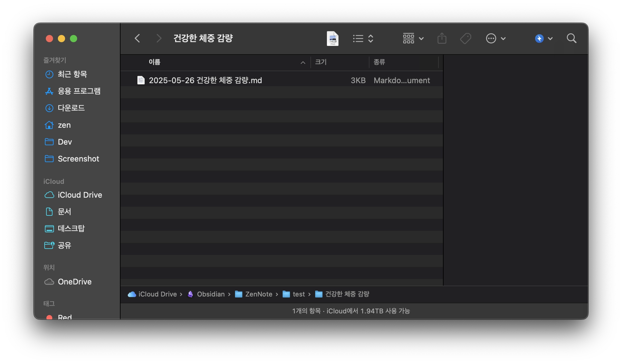This screenshot has height=364, width=622.
Task: Click the cloud icon beside iCloud Drive
Action: [49, 195]
